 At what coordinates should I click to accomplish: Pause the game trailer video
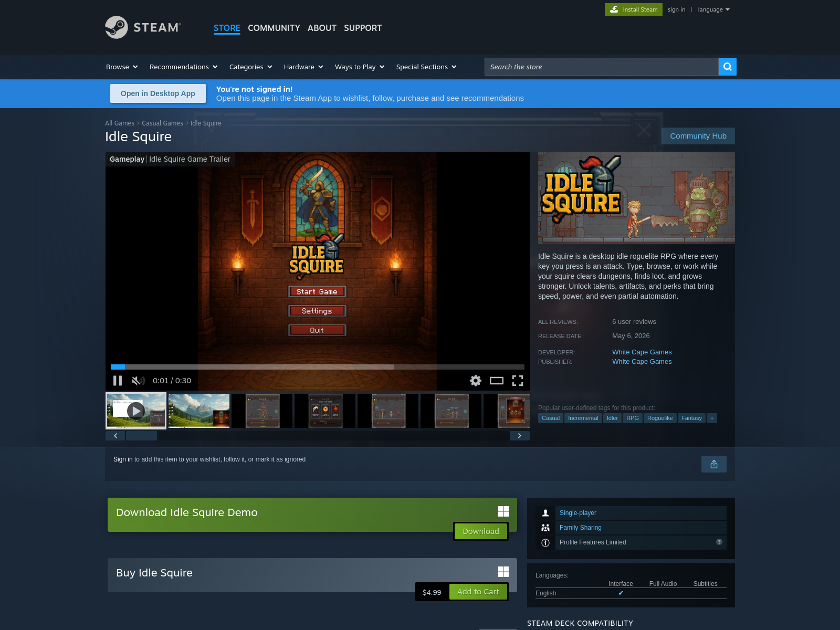click(x=118, y=381)
